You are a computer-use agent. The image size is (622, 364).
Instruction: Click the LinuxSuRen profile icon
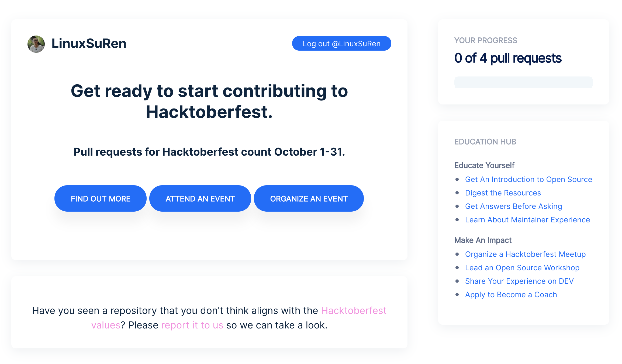coord(36,44)
